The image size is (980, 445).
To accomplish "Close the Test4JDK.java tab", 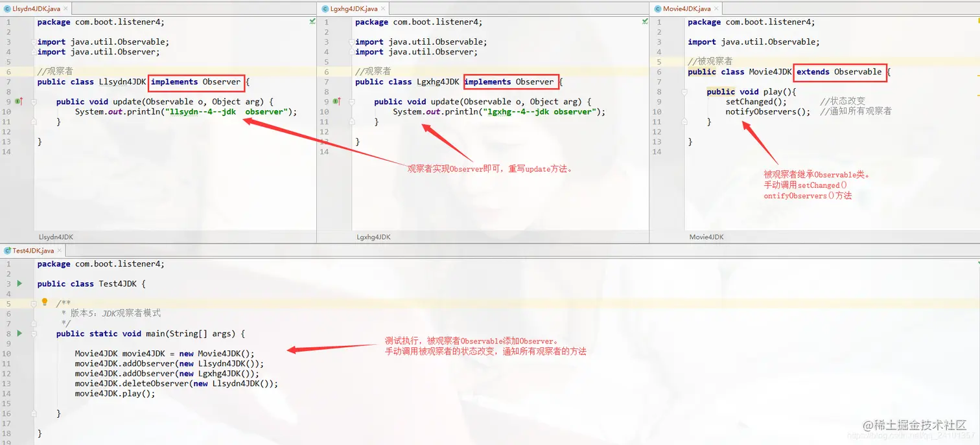I will pos(60,251).
